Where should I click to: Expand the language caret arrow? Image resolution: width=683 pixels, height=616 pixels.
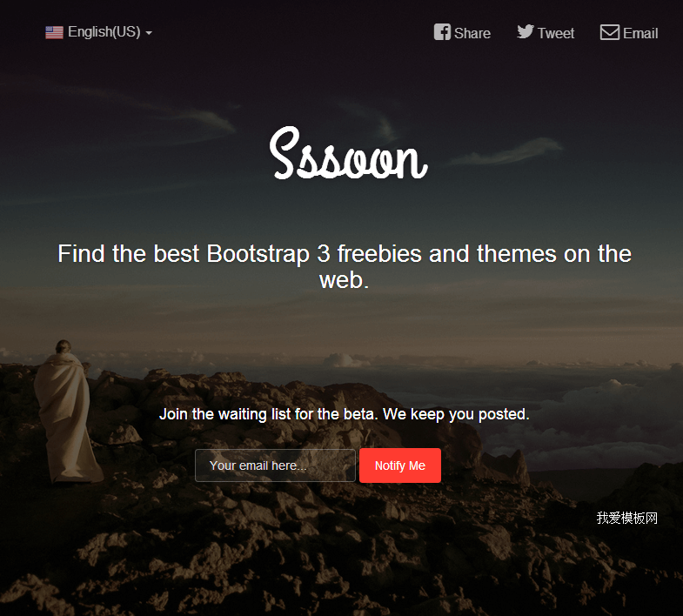pyautogui.click(x=149, y=33)
